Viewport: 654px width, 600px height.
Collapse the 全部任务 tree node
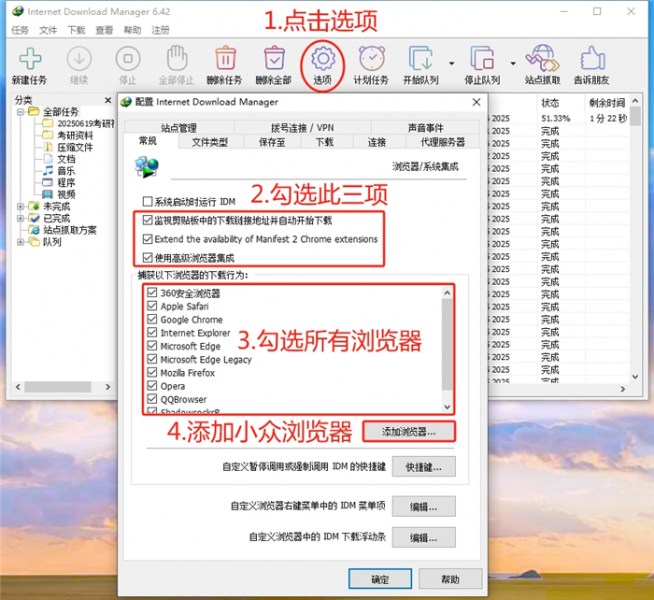pyautogui.click(x=20, y=112)
